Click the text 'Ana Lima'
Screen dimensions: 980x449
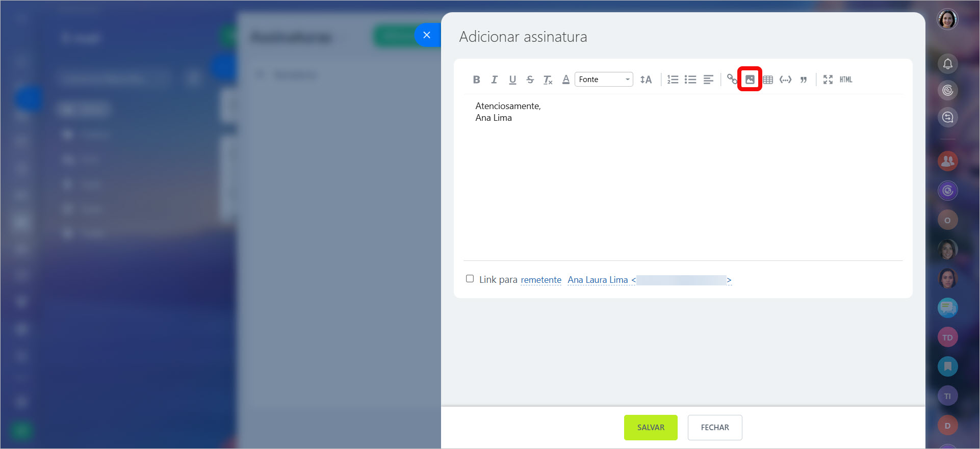tap(494, 118)
